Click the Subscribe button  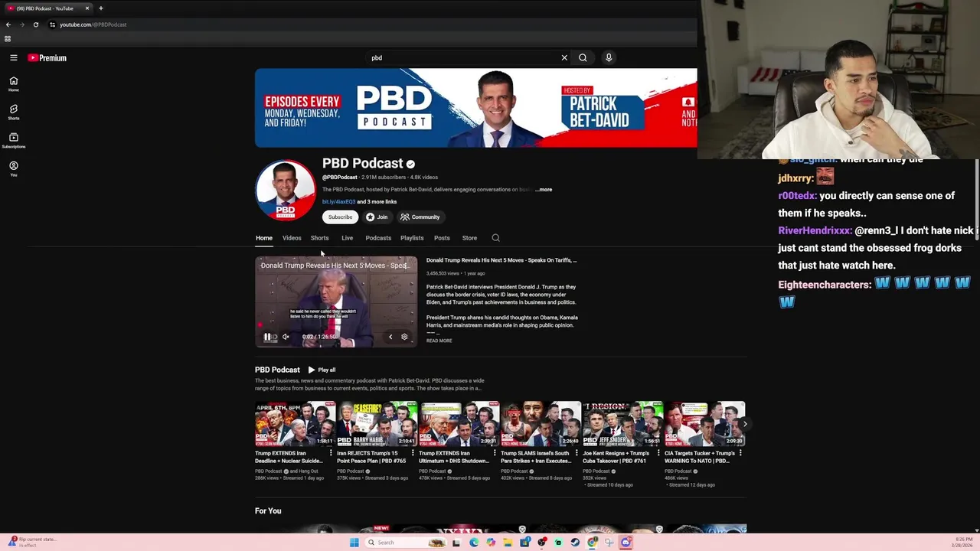click(340, 217)
